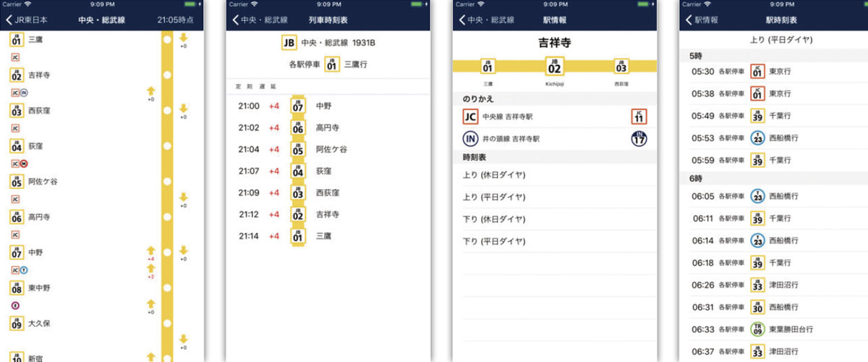The height and width of the screenshot is (362, 868).
Task: Tap TR09 badge on 06:33 row
Action: pyautogui.click(x=757, y=329)
